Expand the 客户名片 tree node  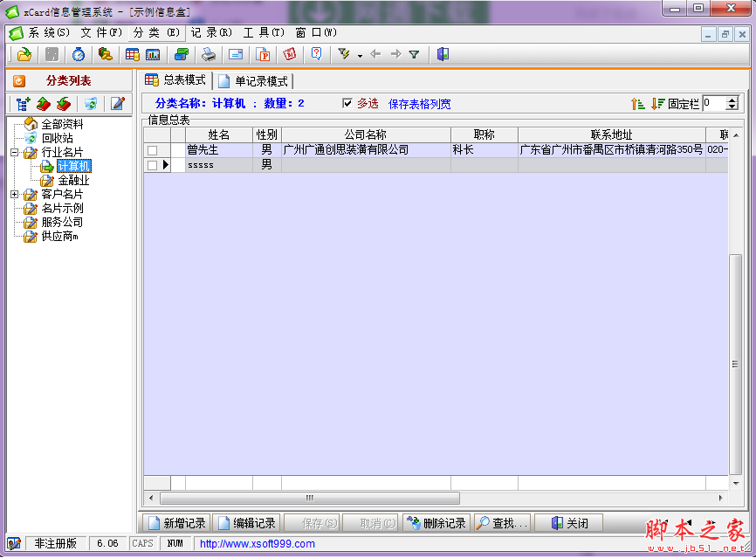[x=15, y=195]
